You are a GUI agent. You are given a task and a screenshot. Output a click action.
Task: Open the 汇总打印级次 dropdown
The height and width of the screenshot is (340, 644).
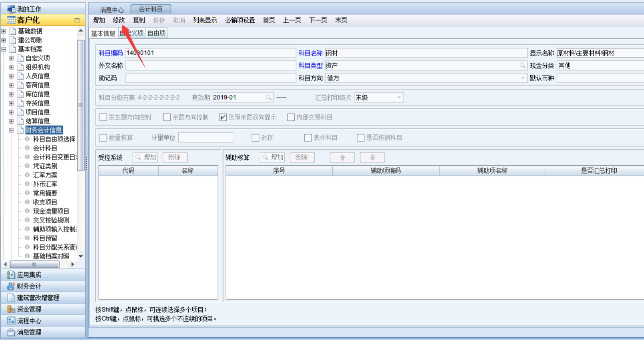[x=399, y=98]
